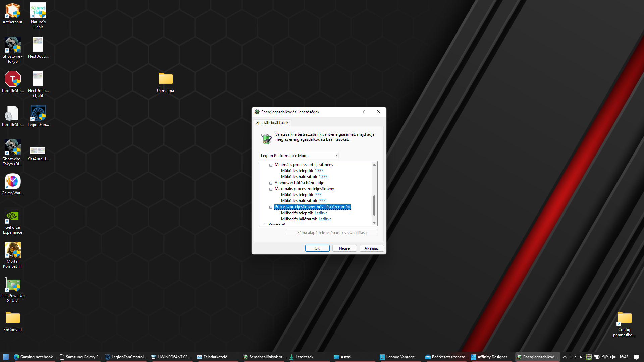Image resolution: width=644 pixels, height=362 pixels.
Task: Collapse Processzorteljesítmény-növelési üzemmód node
Action: 271,207
